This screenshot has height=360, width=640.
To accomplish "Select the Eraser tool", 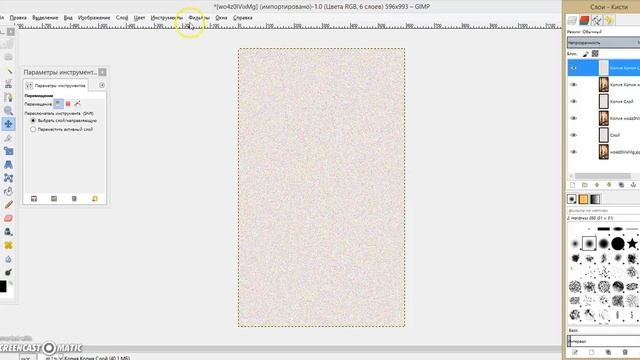I will click(x=8, y=218).
